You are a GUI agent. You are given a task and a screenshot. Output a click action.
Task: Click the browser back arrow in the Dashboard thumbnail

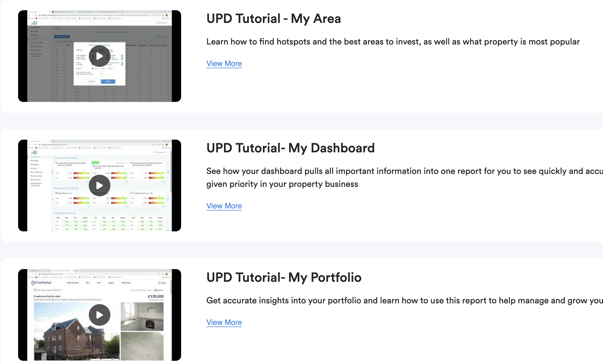[x=30, y=144]
